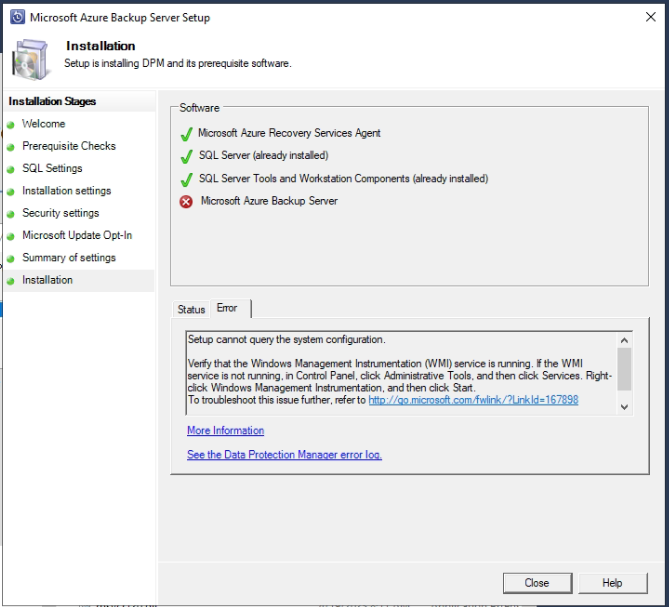Open Help for the installation
The image size is (669, 607).
[612, 583]
